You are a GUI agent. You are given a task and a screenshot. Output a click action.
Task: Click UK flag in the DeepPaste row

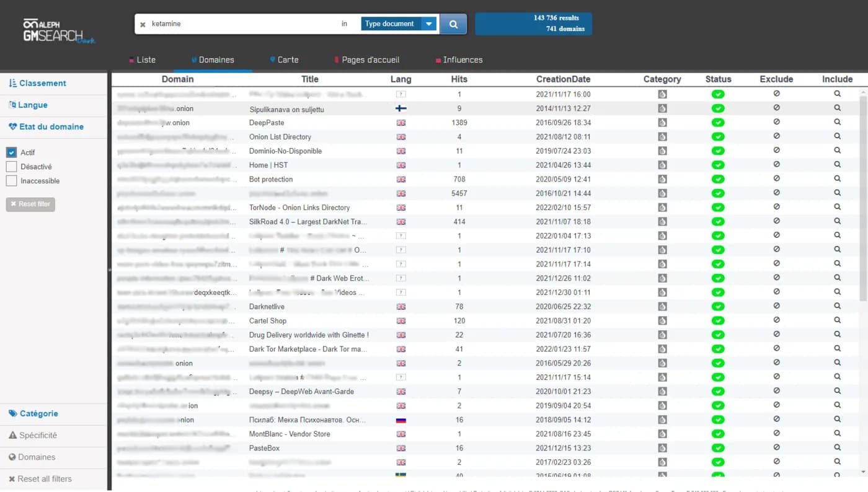401,123
